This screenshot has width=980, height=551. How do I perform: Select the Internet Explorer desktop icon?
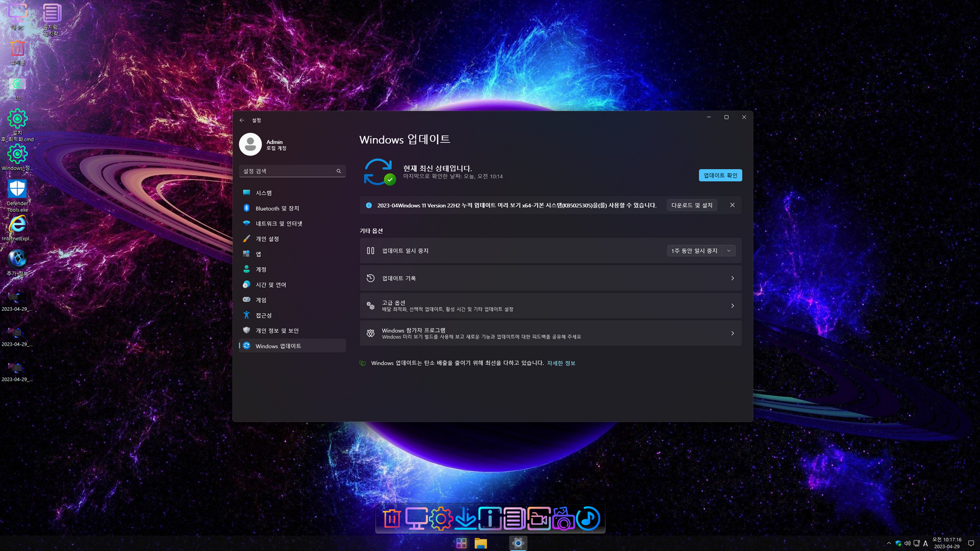click(x=17, y=228)
